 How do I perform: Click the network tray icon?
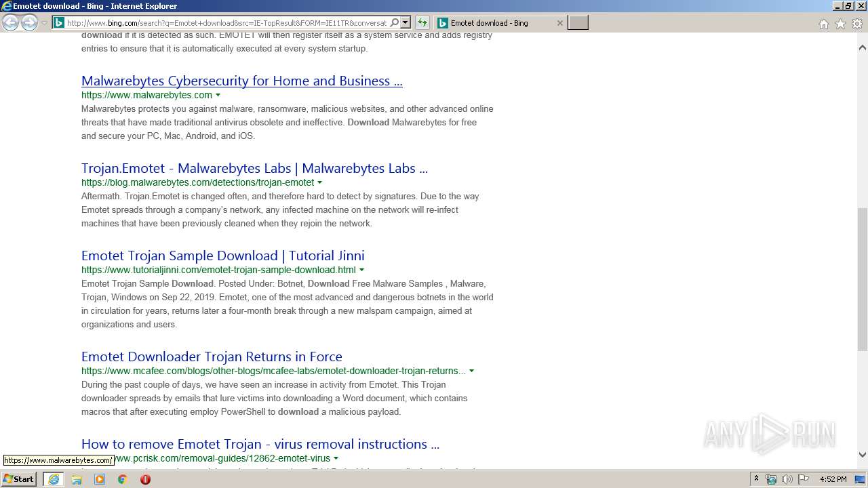(x=771, y=479)
